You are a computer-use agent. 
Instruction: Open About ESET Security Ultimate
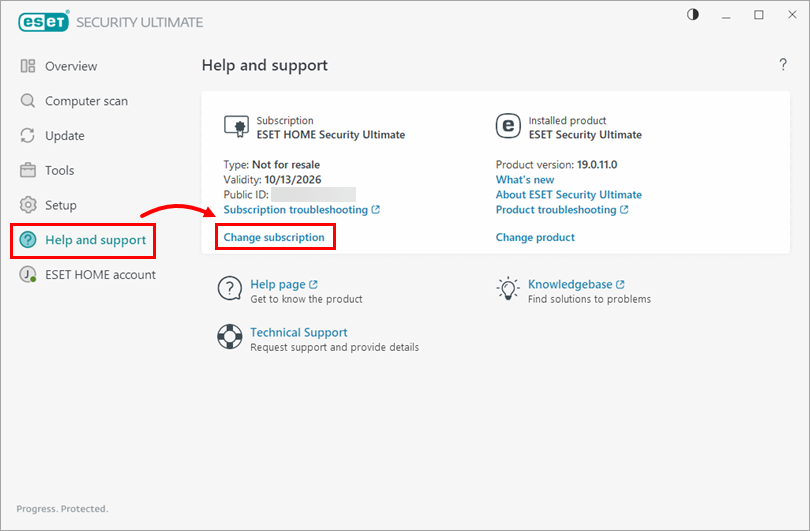tap(568, 195)
